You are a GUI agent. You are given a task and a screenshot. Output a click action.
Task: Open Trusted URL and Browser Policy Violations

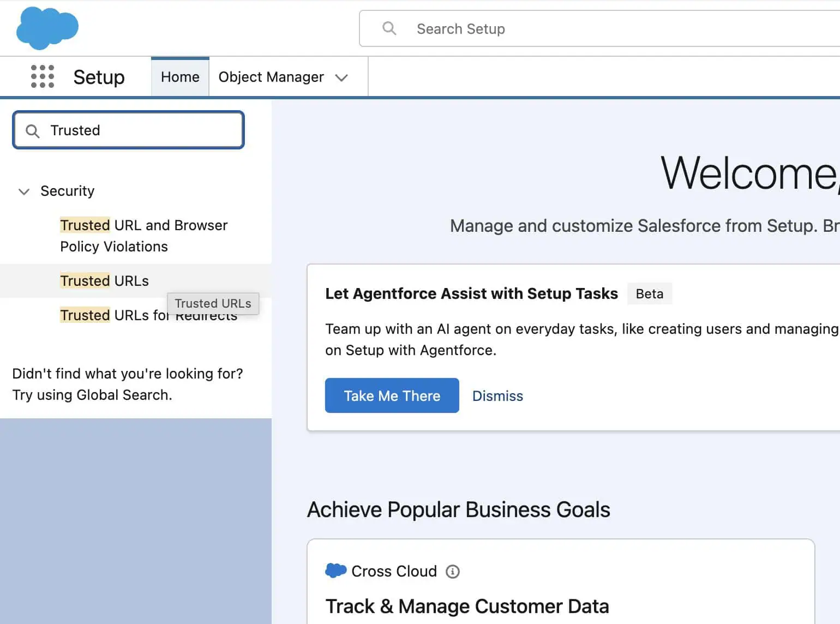[x=144, y=236]
